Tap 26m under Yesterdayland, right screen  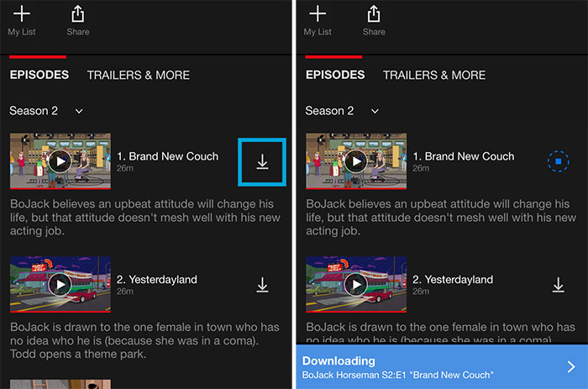pyautogui.click(x=421, y=292)
